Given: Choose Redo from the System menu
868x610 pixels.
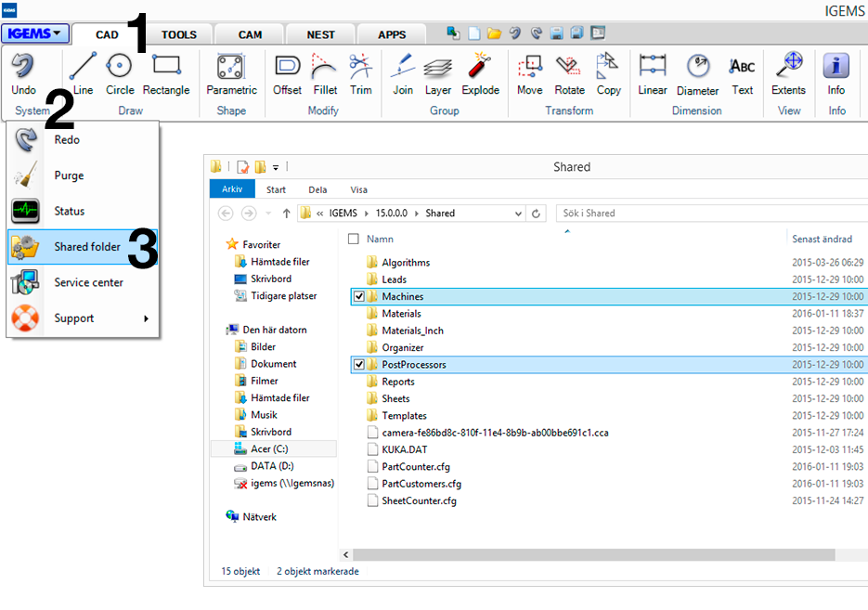Looking at the screenshot, I should pos(83,139).
